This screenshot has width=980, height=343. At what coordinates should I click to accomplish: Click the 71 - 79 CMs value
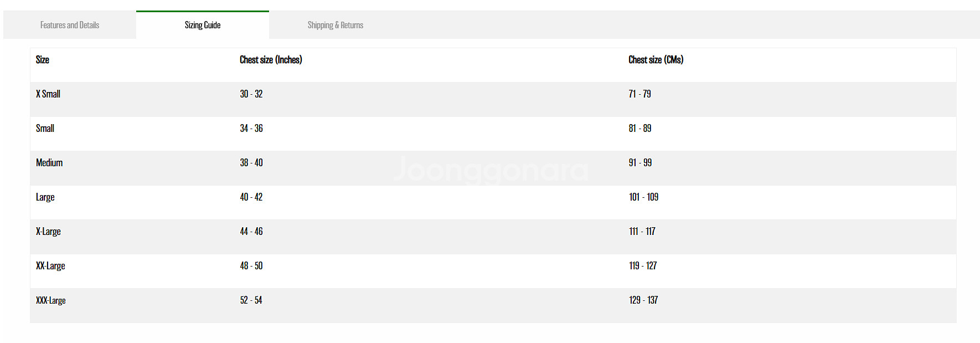pyautogui.click(x=639, y=94)
